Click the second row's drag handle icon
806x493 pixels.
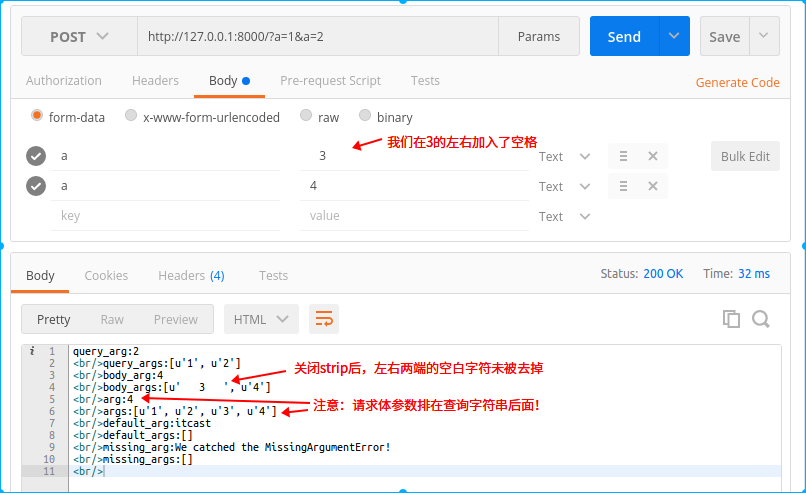coord(623,186)
